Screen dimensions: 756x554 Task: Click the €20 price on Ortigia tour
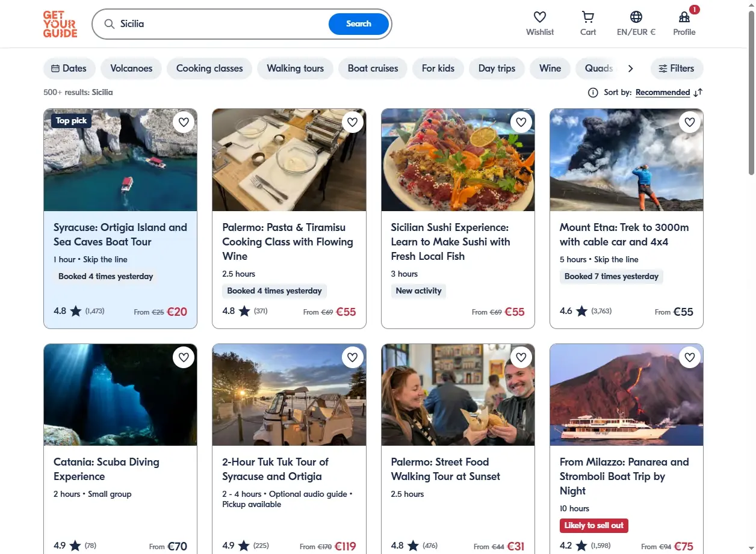click(x=177, y=312)
